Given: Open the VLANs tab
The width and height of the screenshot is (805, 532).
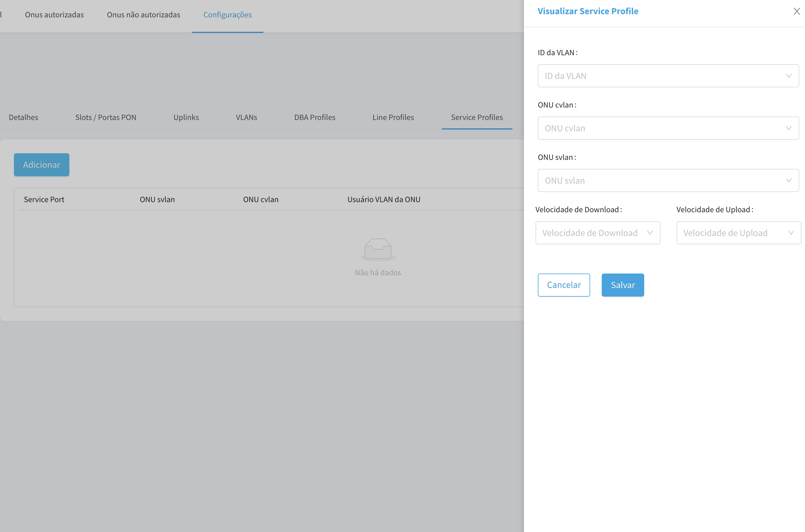Looking at the screenshot, I should click(x=246, y=117).
